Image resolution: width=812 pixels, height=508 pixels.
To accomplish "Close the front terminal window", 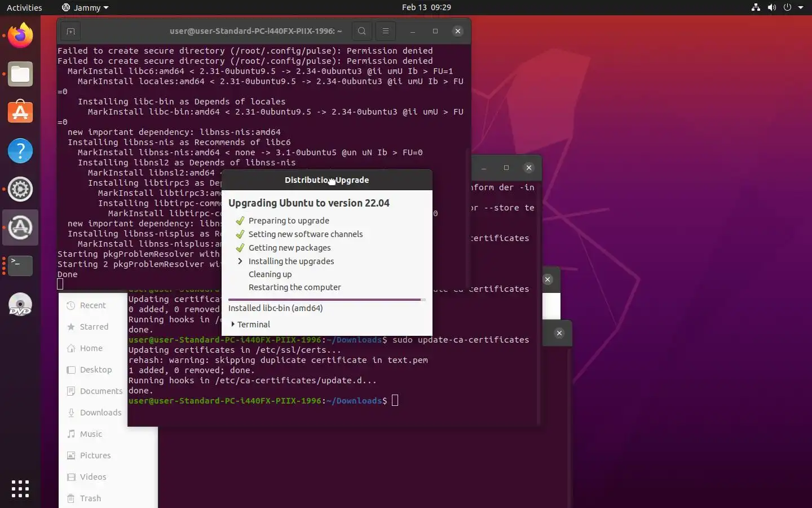I will (x=458, y=31).
